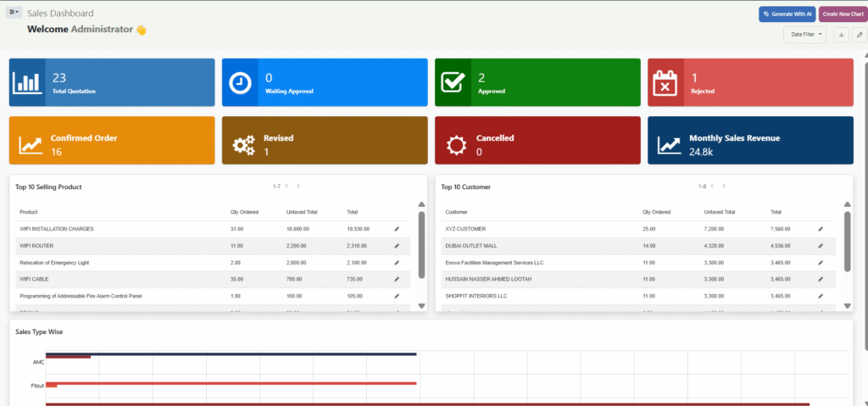Go to next page of Top 10 Selling Product

[298, 186]
